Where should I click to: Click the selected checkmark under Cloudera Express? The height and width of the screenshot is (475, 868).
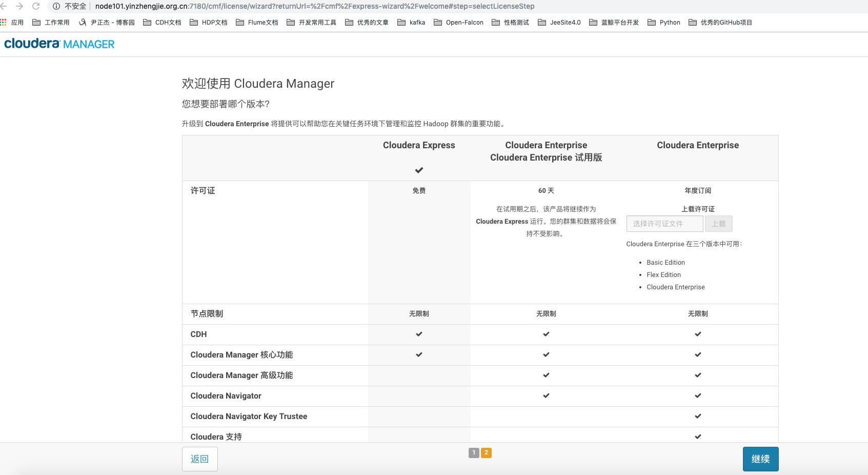419,170
